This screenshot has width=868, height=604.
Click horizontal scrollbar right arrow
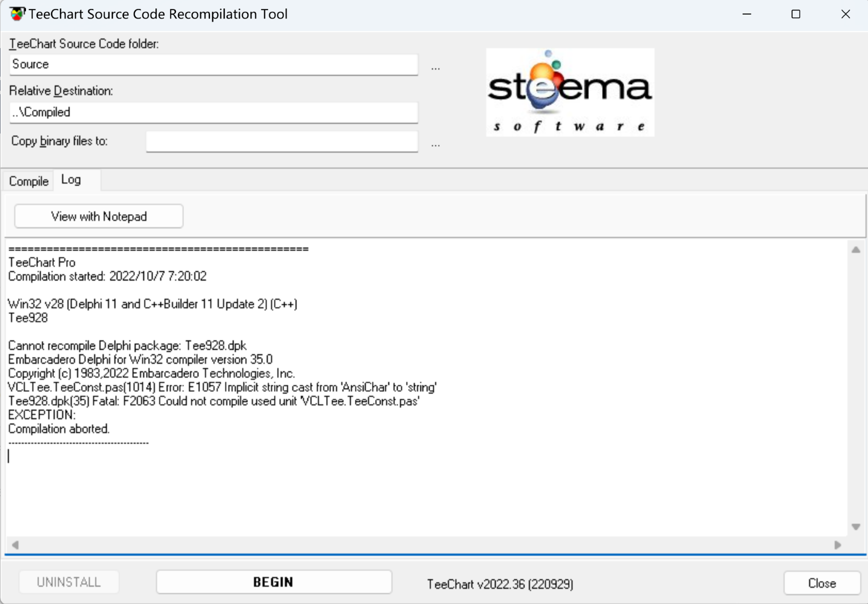(838, 545)
